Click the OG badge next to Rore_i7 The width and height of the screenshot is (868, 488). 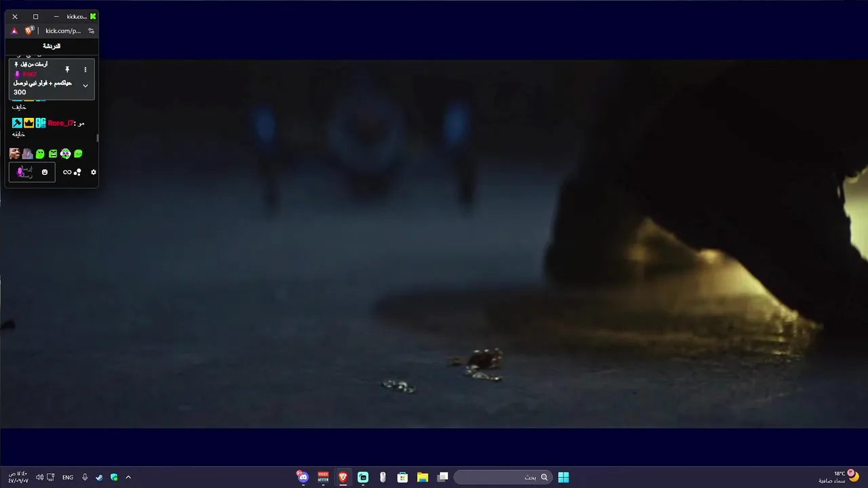(x=41, y=123)
